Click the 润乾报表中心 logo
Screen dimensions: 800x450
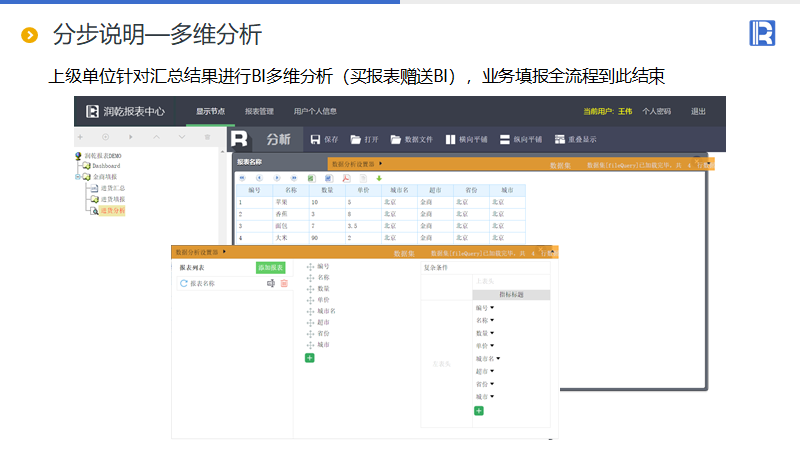126,111
